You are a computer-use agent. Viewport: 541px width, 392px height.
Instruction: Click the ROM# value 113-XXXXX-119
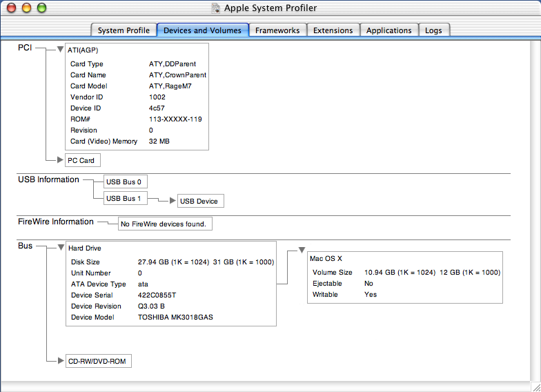click(x=175, y=119)
